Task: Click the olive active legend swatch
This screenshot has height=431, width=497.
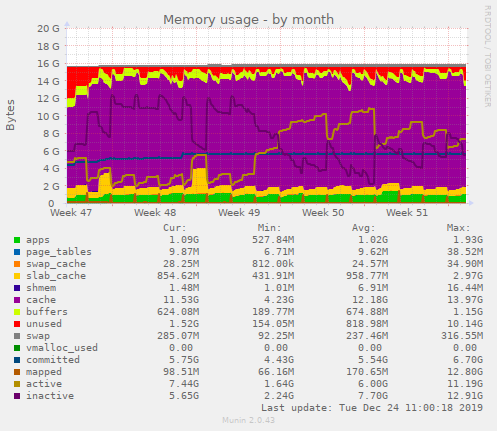Action: click(x=17, y=384)
